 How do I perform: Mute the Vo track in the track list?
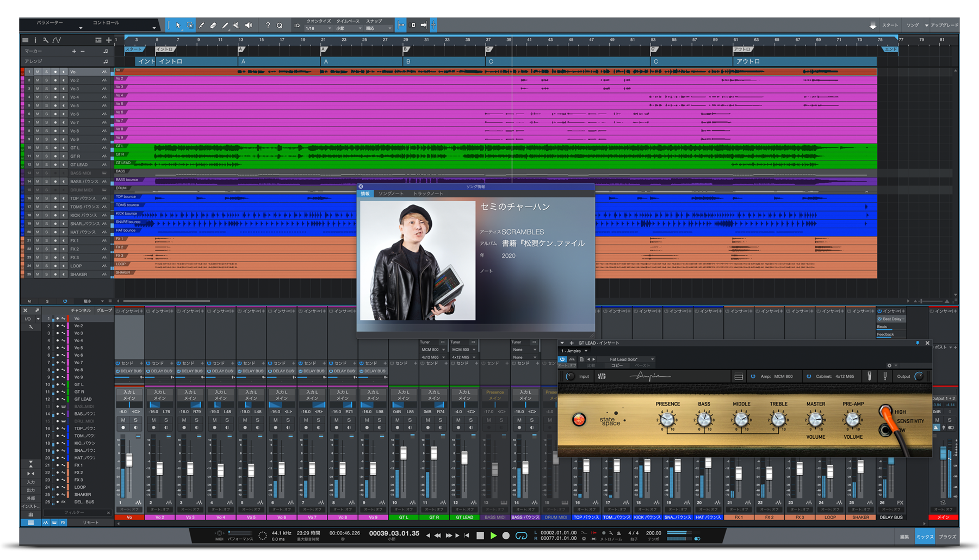point(38,72)
